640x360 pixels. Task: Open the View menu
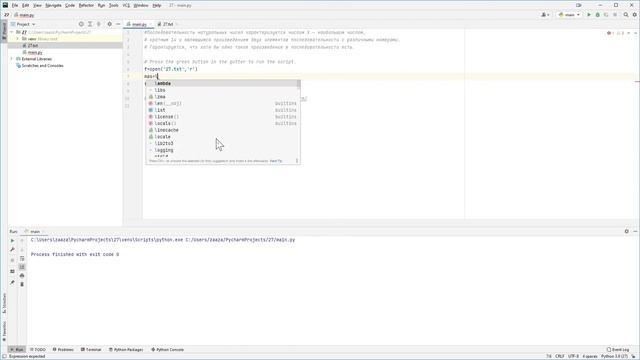click(37, 5)
